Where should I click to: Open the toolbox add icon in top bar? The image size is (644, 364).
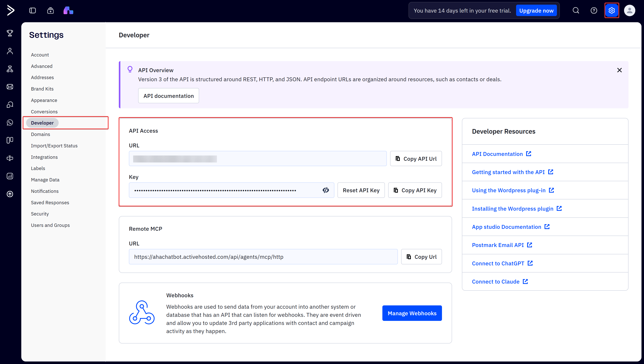pyautogui.click(x=51, y=10)
